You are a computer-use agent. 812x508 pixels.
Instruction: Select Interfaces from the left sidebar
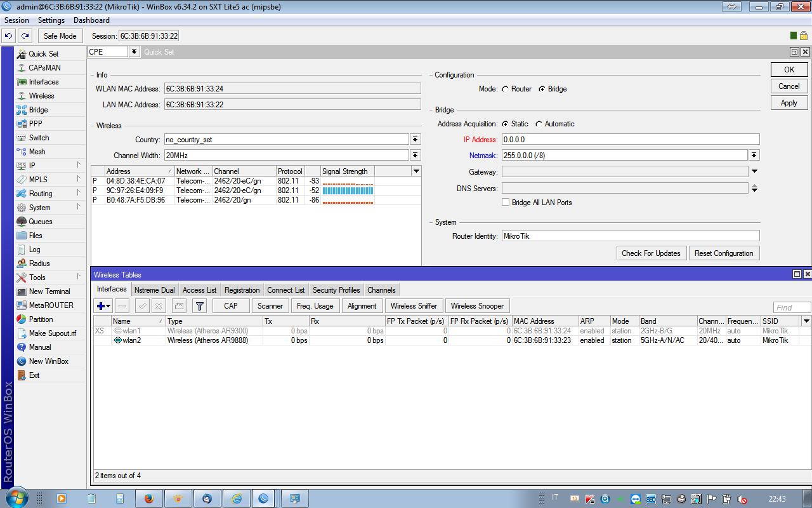(x=43, y=81)
